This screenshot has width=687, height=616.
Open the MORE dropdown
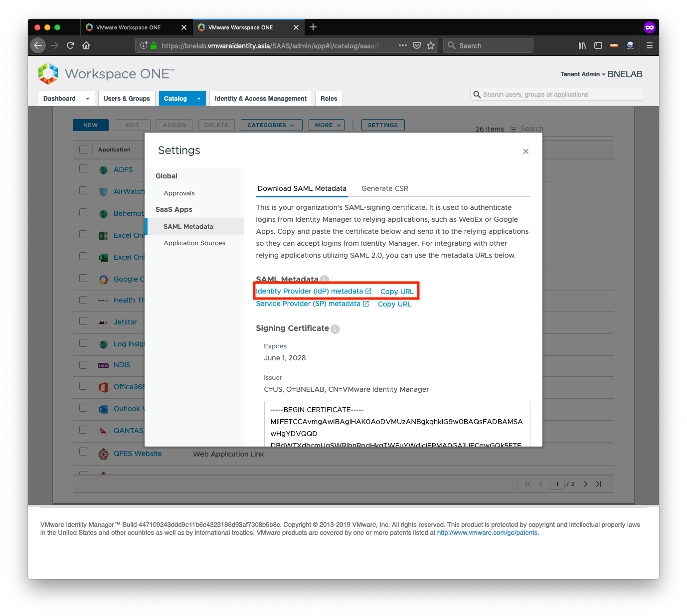pos(327,125)
